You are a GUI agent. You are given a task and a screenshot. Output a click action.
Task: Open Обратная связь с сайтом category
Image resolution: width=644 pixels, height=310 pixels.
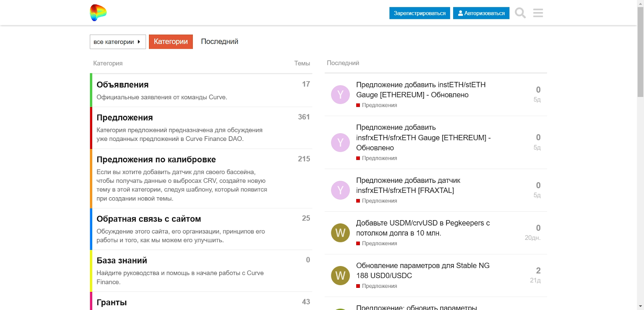coord(149,219)
